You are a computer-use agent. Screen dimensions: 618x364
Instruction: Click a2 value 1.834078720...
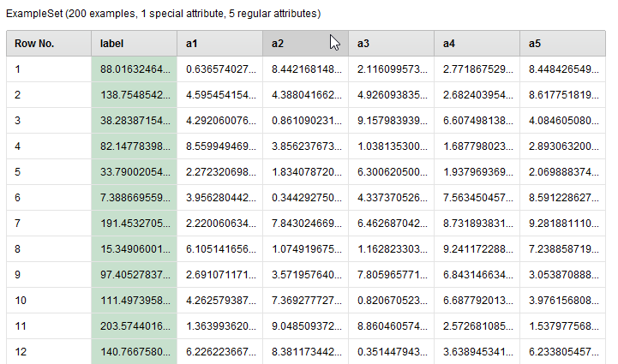305,172
